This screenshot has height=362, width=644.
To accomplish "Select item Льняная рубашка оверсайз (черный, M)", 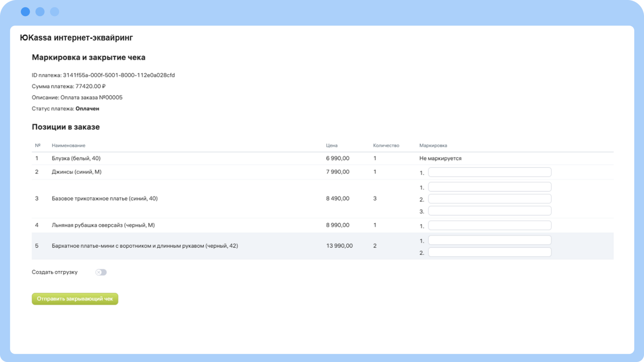I will (103, 225).
